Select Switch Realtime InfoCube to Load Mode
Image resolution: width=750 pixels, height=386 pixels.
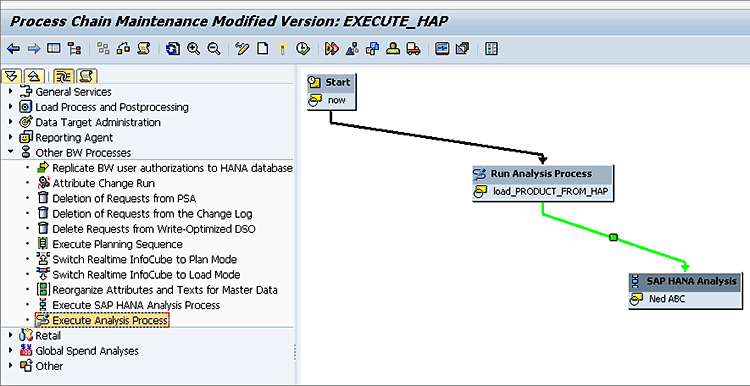(x=146, y=275)
